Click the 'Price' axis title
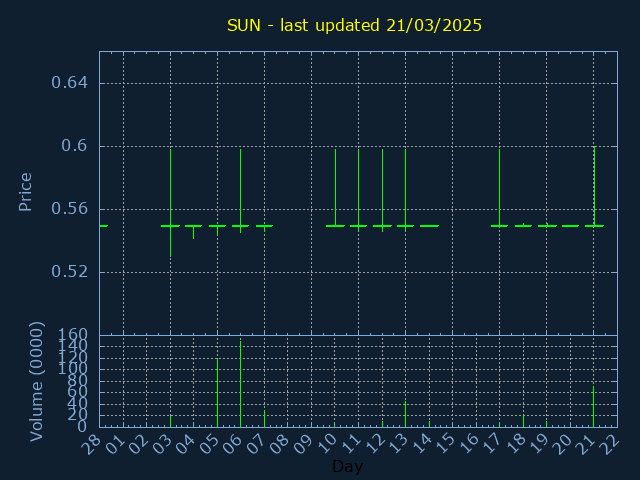Viewport: 640px width, 480px height. tap(25, 192)
